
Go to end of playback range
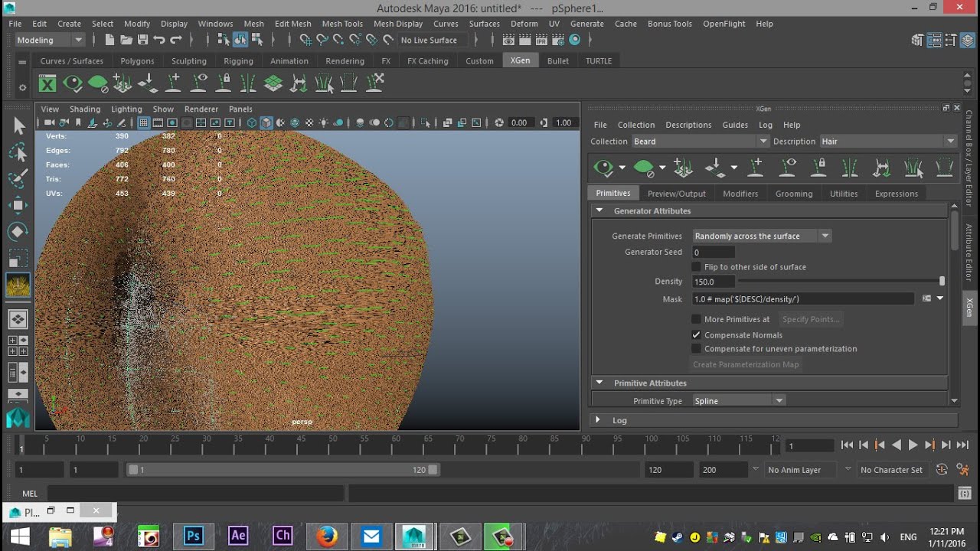click(962, 445)
